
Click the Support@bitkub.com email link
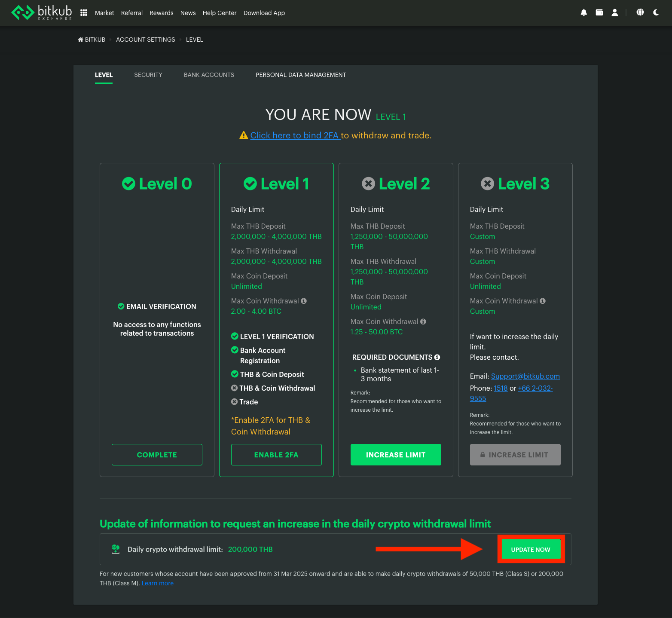point(525,376)
